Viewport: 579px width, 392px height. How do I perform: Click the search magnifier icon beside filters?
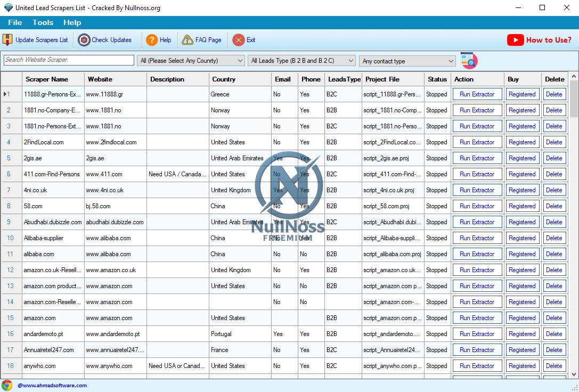coord(469,61)
